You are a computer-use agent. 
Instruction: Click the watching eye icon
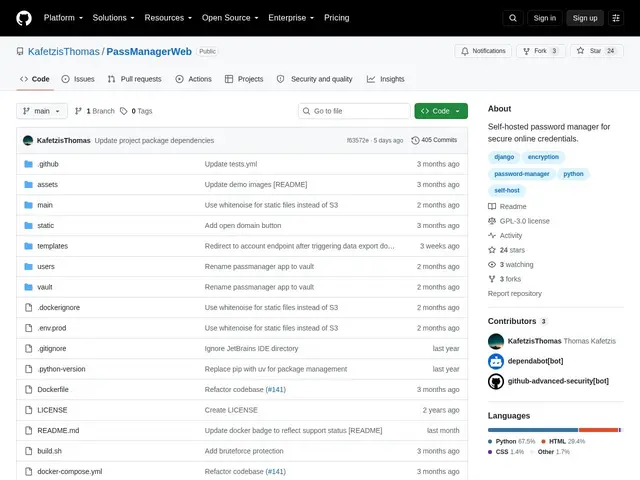point(492,264)
